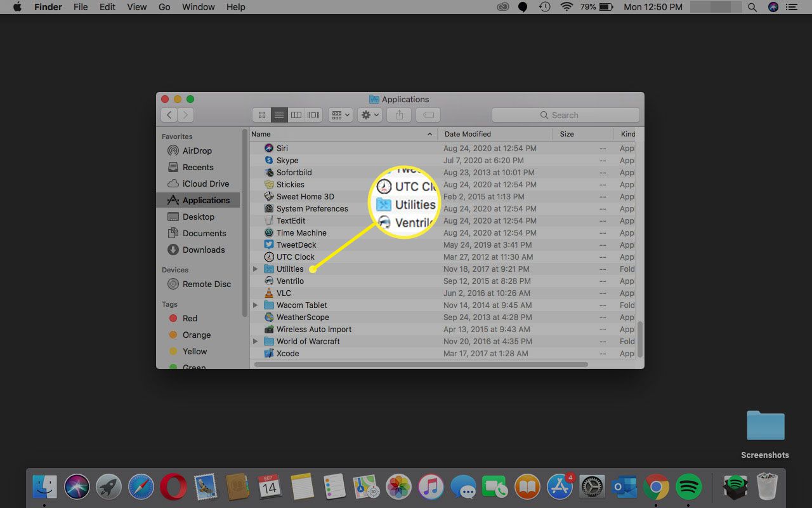Screen dimensions: 812x508
Task: Open Google Chrome from the Dock
Action: coord(656,487)
